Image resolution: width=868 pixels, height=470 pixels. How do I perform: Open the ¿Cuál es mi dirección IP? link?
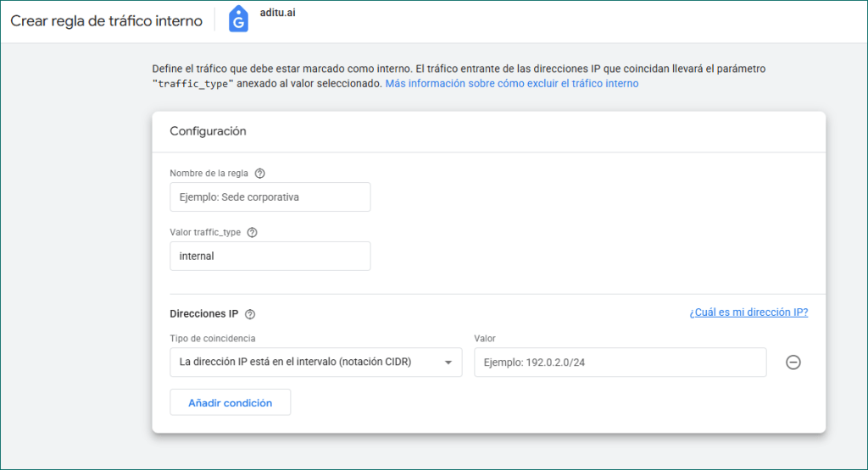point(748,312)
